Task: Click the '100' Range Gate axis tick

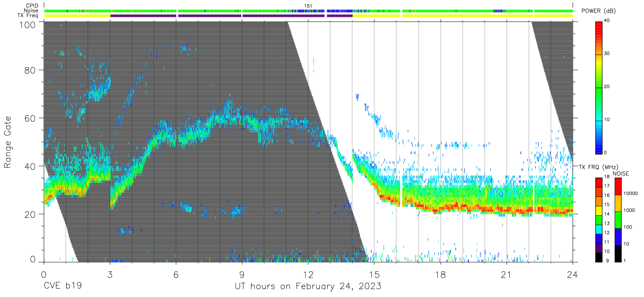Action: coord(28,24)
